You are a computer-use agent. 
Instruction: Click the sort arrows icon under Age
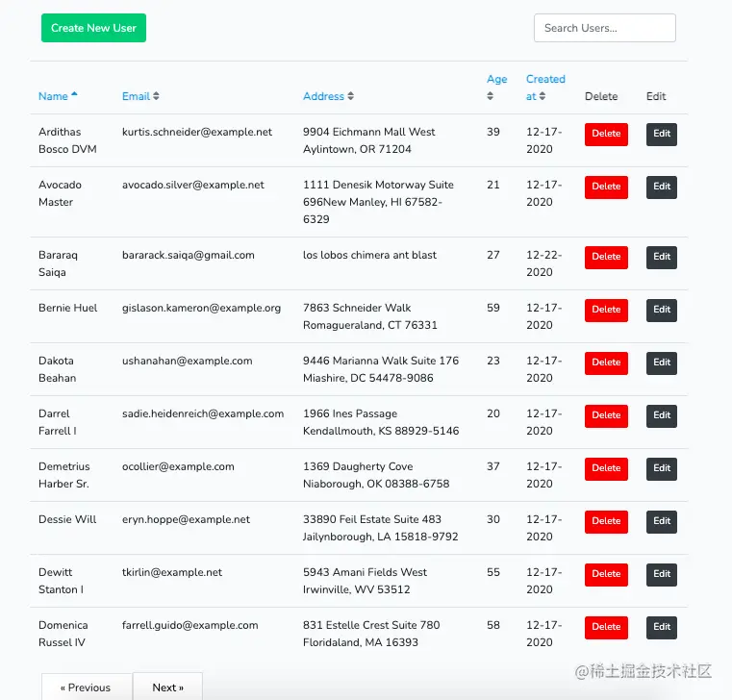click(490, 96)
